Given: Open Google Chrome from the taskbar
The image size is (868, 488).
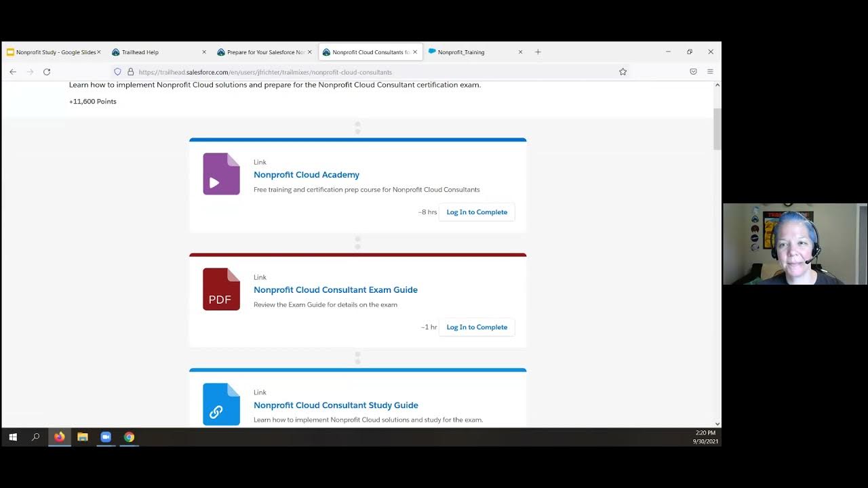Looking at the screenshot, I should pos(129,437).
